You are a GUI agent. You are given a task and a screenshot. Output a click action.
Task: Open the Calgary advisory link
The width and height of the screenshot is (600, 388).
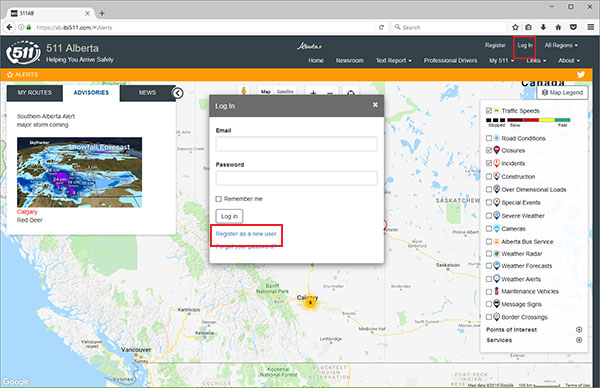pos(27,212)
